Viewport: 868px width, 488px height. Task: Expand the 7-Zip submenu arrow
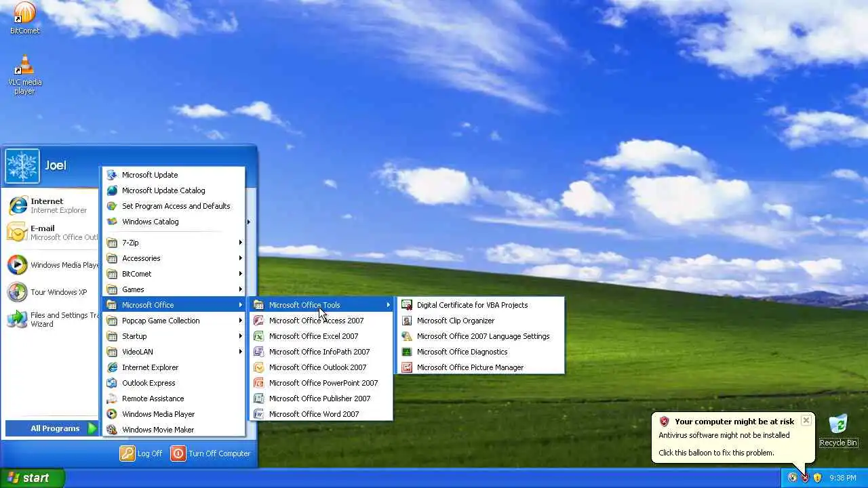click(x=240, y=243)
